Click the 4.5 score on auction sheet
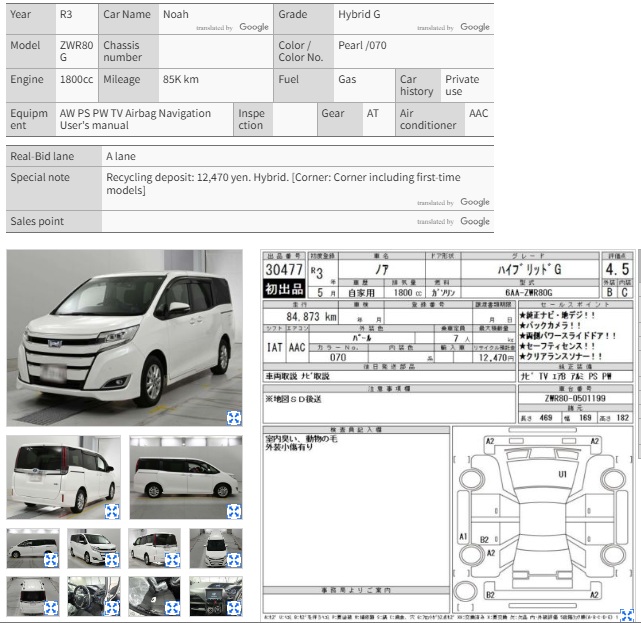This screenshot has width=641, height=623. coord(617,269)
